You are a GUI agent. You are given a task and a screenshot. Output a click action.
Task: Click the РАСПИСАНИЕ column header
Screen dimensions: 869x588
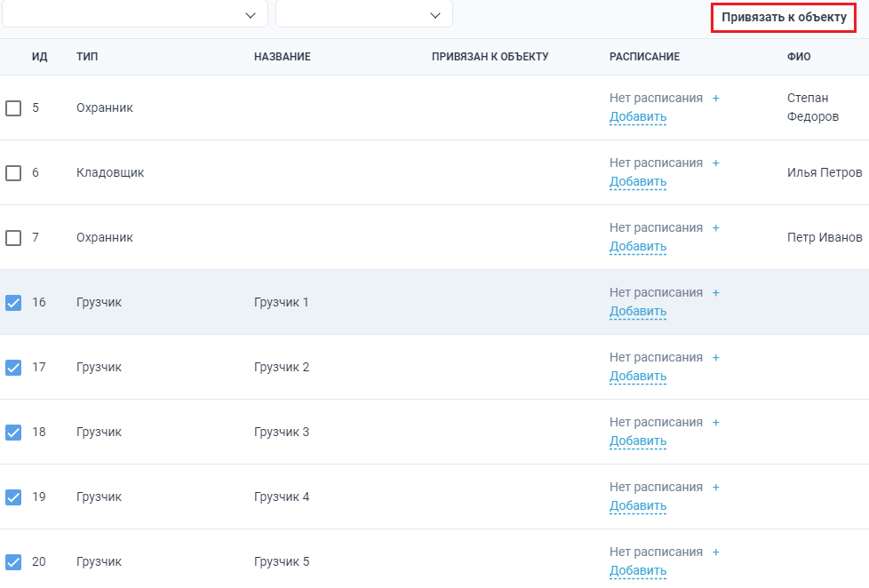click(x=644, y=57)
